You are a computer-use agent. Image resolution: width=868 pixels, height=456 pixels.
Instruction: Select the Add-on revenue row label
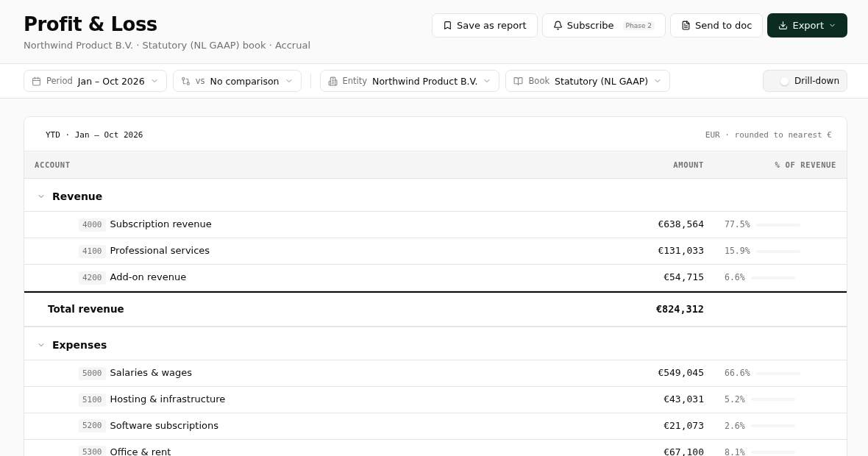coord(148,277)
